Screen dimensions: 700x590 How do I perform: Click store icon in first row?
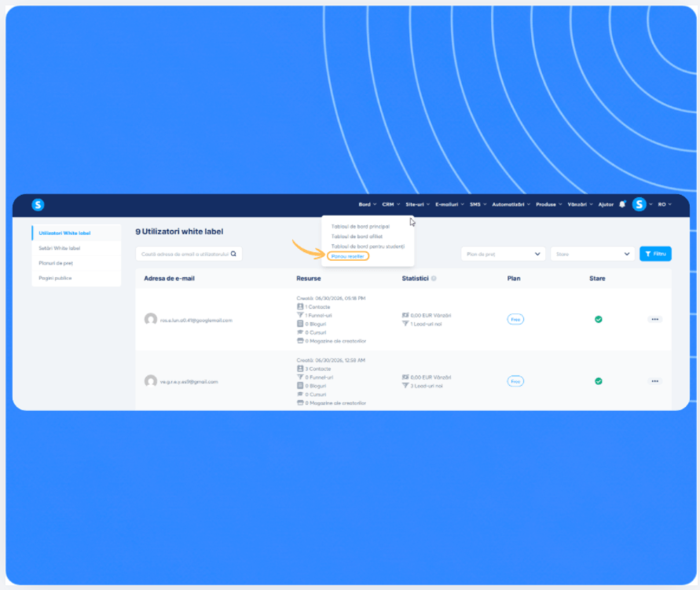pyautogui.click(x=300, y=340)
